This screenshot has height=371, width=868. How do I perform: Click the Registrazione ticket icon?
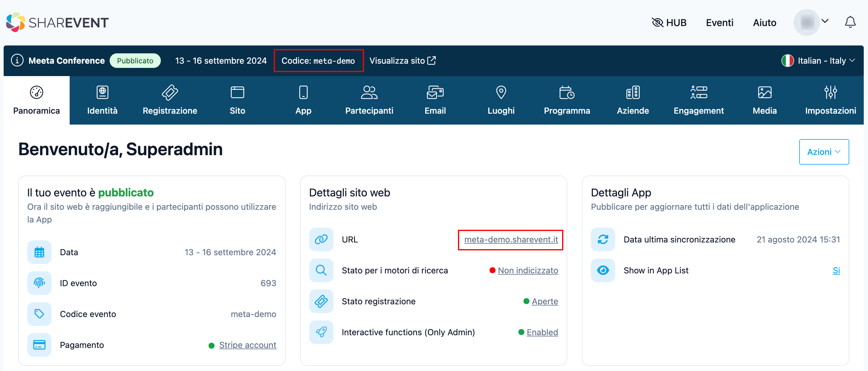coord(170,92)
